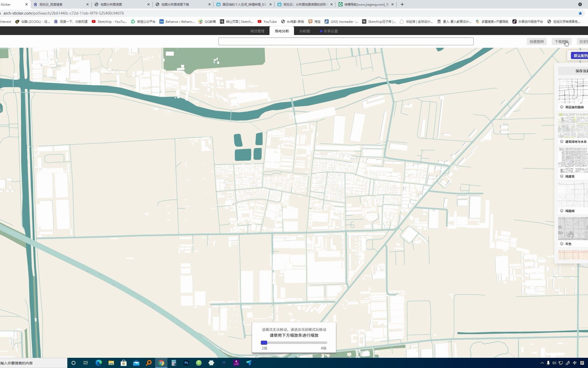Click layers icon beside 灰色 style
588x368 pixels.
pos(561,244)
